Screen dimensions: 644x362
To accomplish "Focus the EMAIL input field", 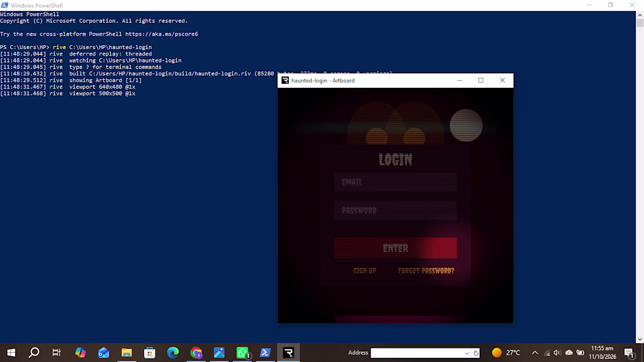I will (396, 182).
